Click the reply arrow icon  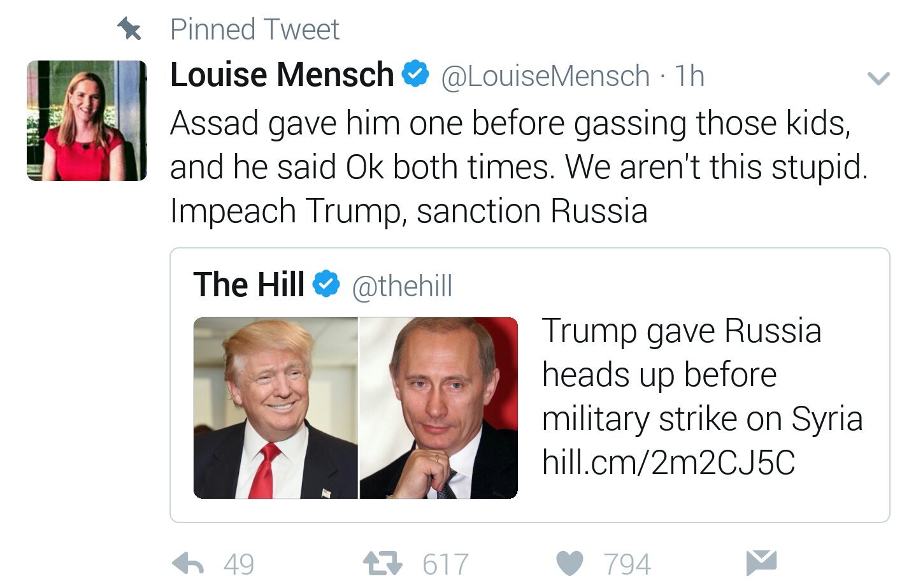(x=188, y=563)
